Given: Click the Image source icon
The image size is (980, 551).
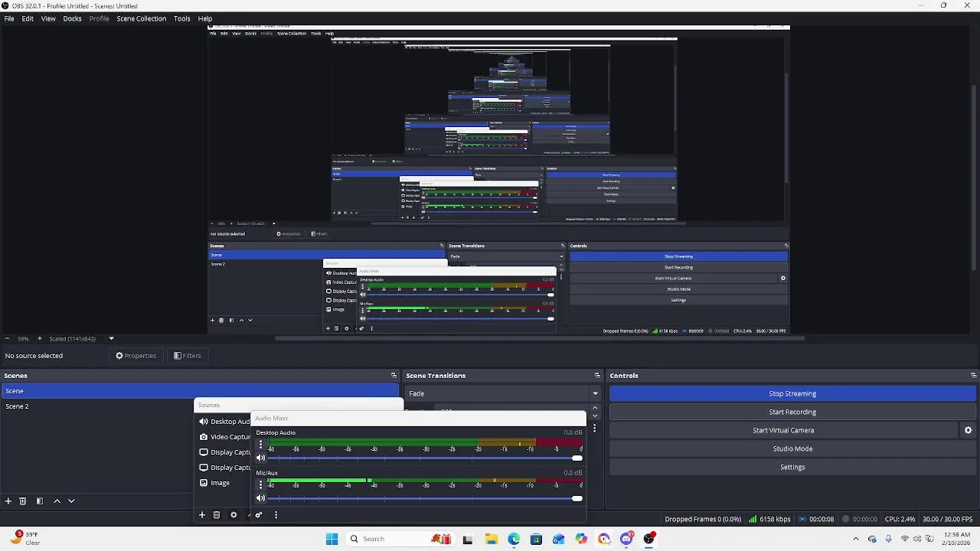Looking at the screenshot, I should 204,483.
